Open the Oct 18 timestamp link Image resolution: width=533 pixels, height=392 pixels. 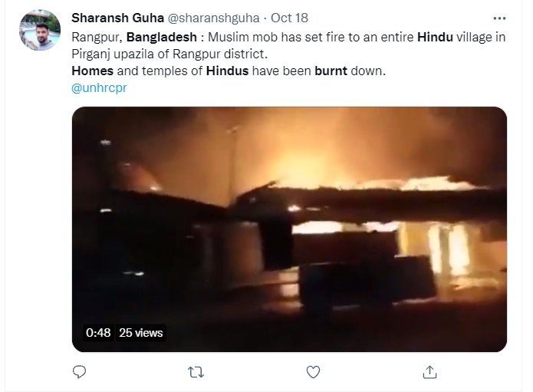[289, 18]
